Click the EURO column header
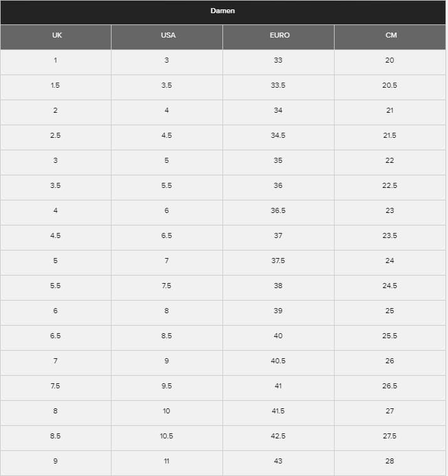Screen dimensions: 448x476 pyautogui.click(x=279, y=35)
